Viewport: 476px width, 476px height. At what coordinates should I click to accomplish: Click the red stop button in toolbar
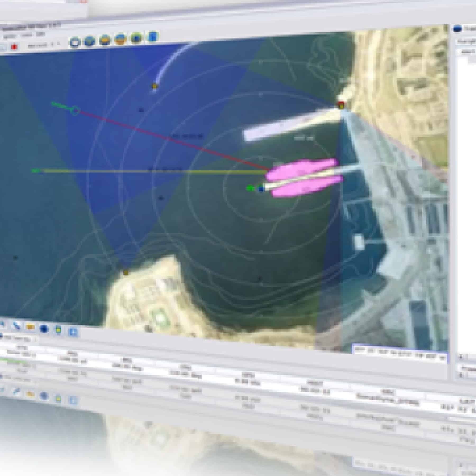14,47
